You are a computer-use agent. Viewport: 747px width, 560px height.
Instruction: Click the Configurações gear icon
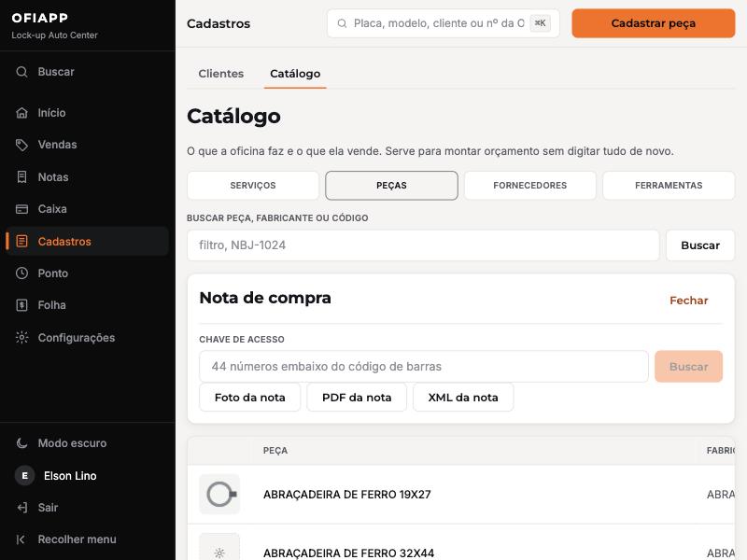(21, 338)
